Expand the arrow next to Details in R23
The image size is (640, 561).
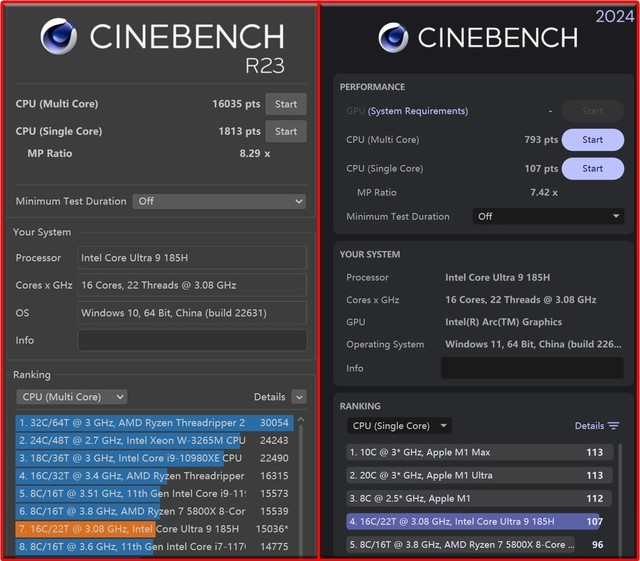(299, 397)
